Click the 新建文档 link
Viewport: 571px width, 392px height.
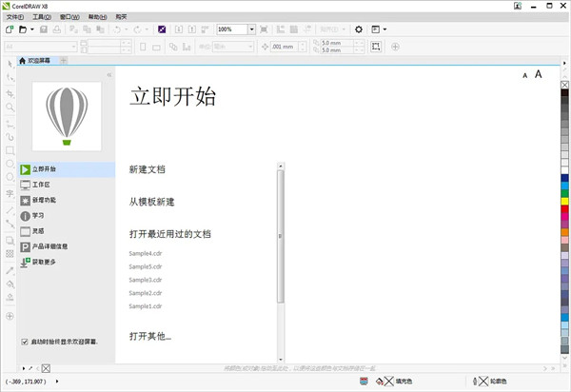click(x=147, y=169)
